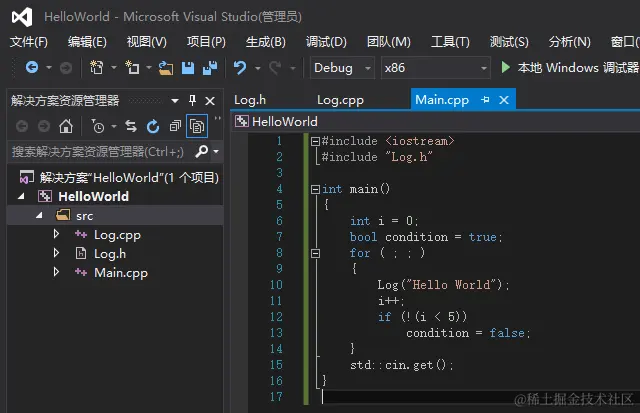Expand the Main.cpp tree node

pyautogui.click(x=57, y=272)
